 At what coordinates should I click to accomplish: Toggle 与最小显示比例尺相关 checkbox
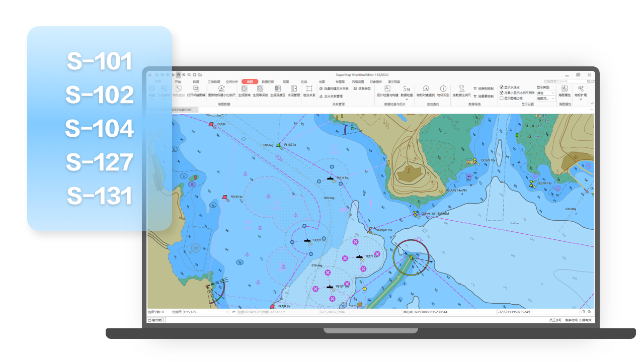(x=502, y=93)
